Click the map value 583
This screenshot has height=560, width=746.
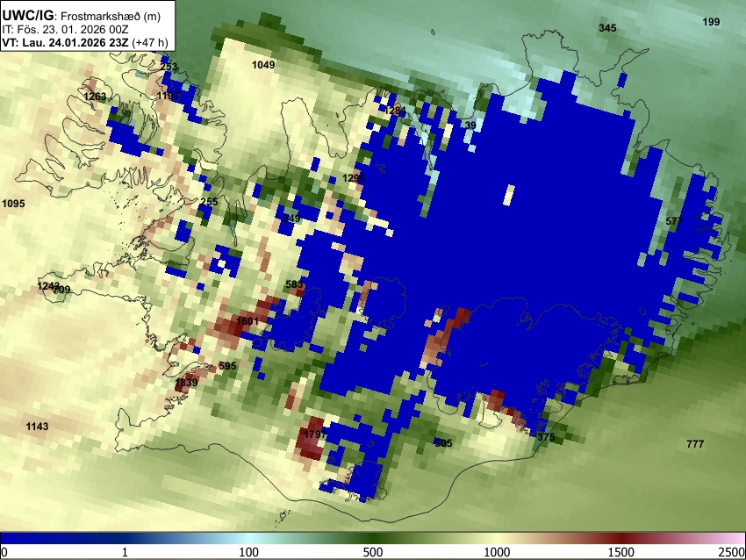coord(294,284)
